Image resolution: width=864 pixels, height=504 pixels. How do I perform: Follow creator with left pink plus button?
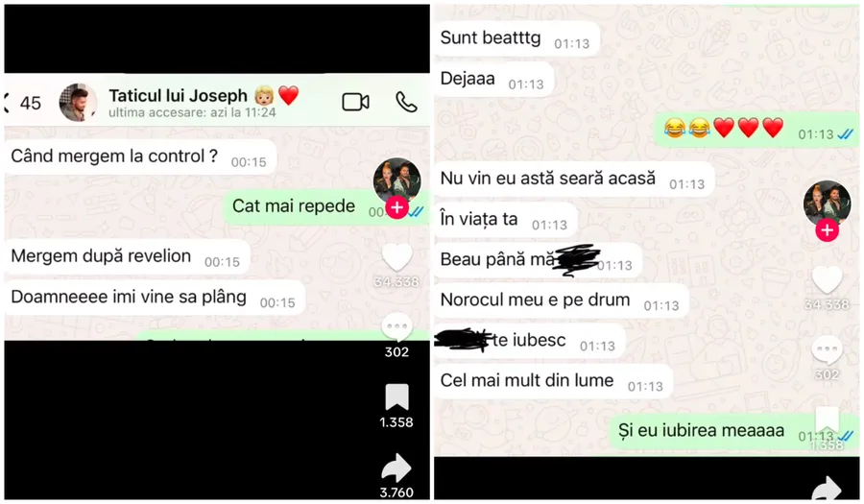(396, 207)
